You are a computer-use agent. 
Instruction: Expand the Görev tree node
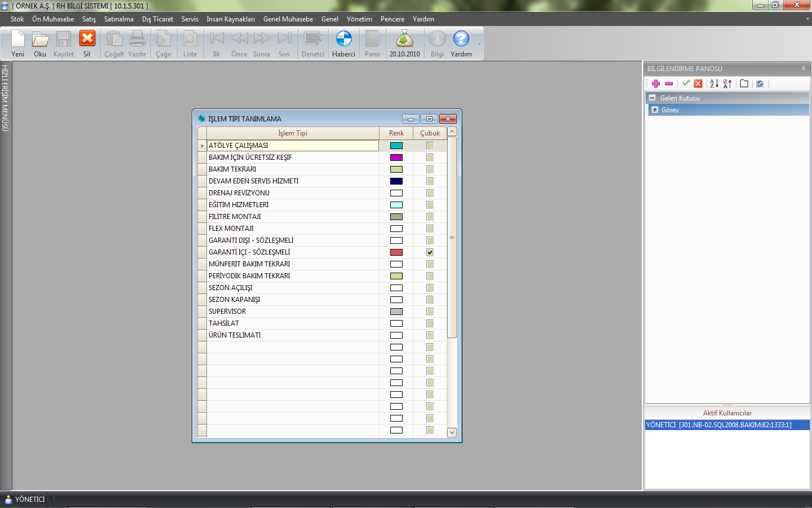coord(655,110)
